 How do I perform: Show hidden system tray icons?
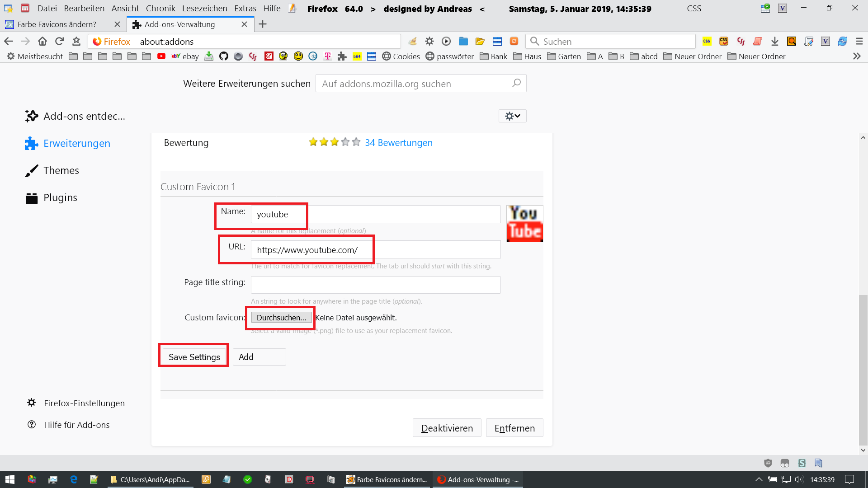click(759, 479)
